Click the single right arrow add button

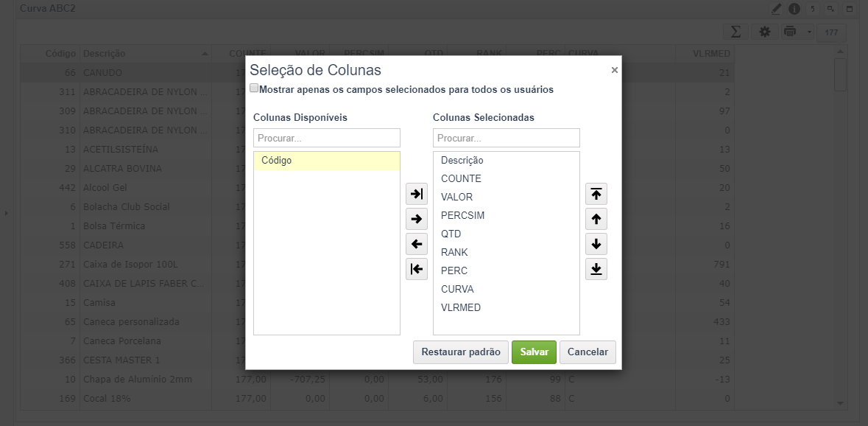(x=416, y=219)
